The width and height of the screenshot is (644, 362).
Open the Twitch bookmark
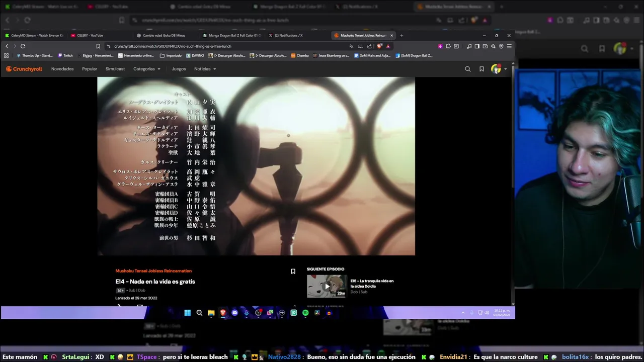coord(65,55)
